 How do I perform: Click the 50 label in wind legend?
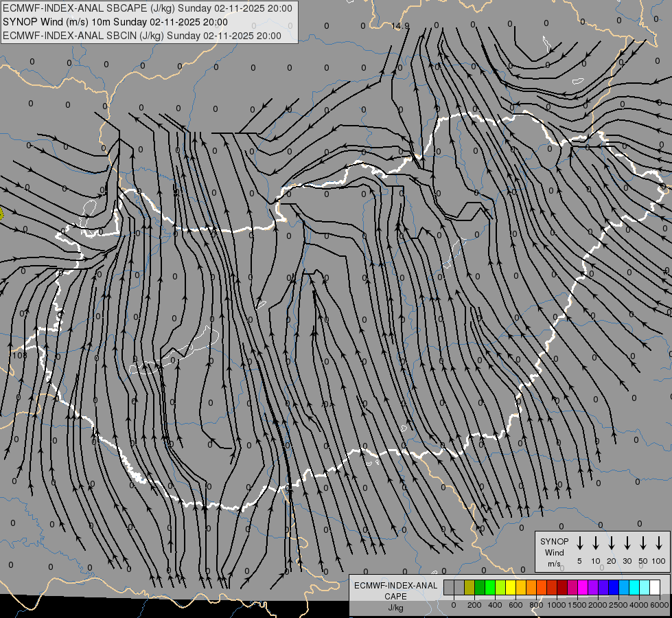(643, 561)
